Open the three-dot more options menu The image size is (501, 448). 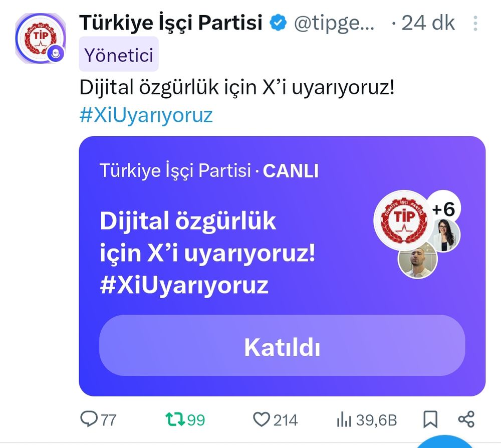pos(475,24)
